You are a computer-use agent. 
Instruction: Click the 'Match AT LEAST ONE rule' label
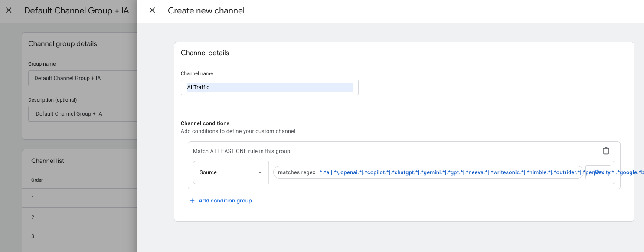[242, 151]
